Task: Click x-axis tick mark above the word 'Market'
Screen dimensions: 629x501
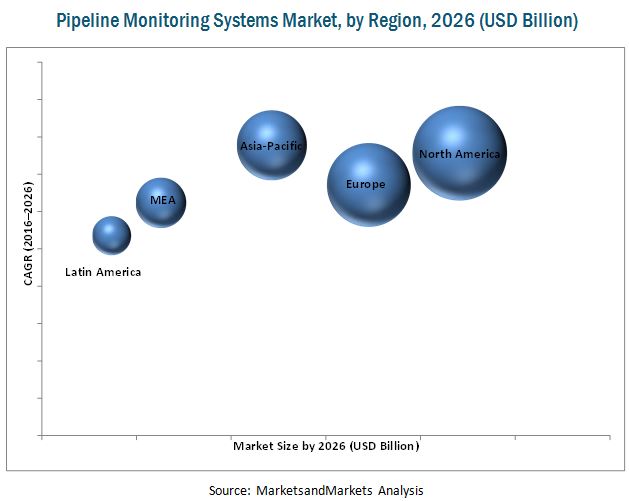Action: 231,437
